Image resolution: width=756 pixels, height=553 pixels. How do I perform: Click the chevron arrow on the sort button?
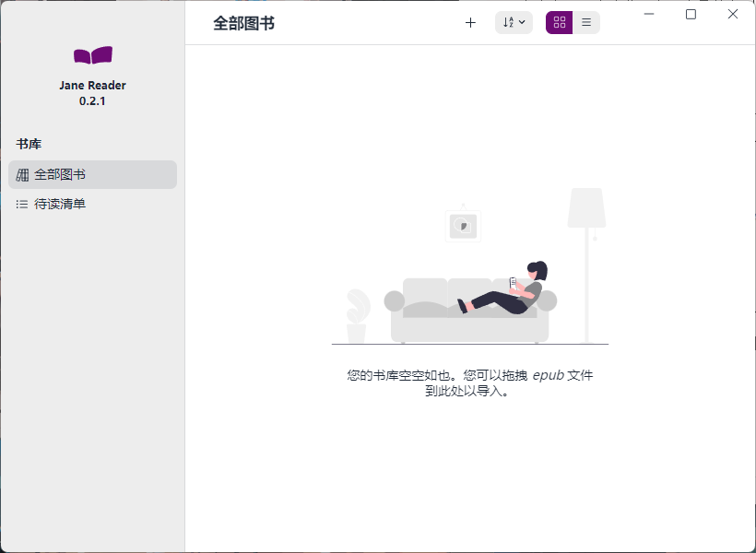coord(523,22)
